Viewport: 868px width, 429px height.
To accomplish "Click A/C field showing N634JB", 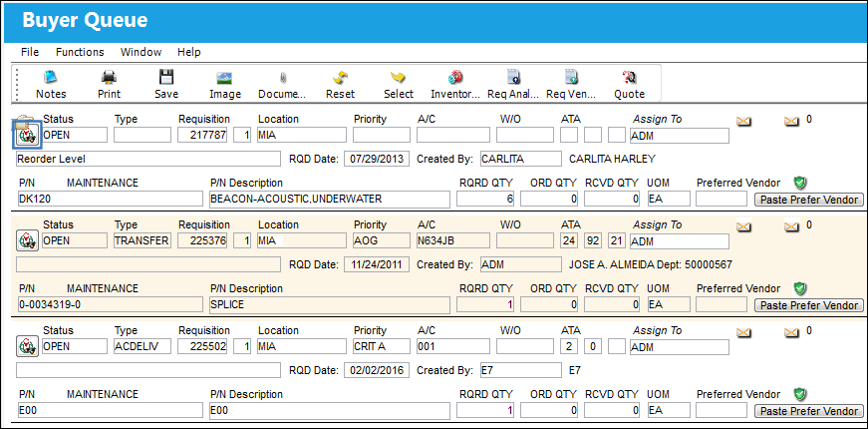I will pyautogui.click(x=453, y=241).
